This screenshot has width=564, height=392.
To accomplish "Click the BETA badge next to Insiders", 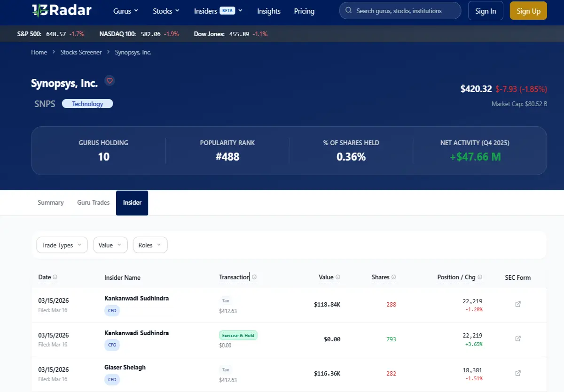I will pyautogui.click(x=227, y=10).
